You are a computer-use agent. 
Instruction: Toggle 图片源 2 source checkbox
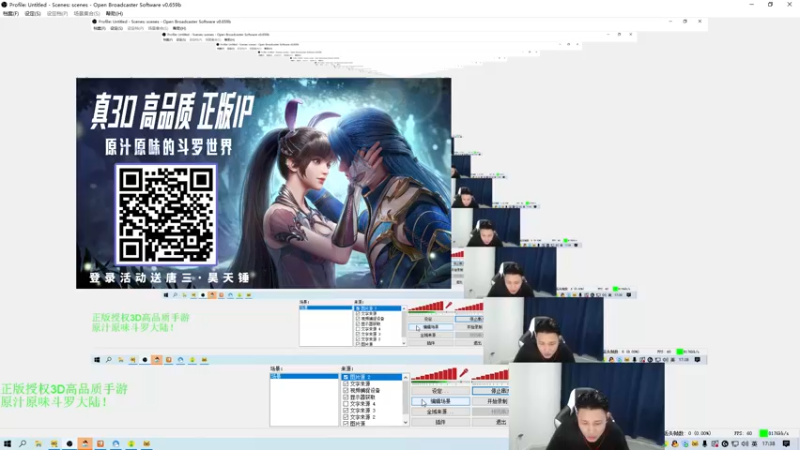346,377
